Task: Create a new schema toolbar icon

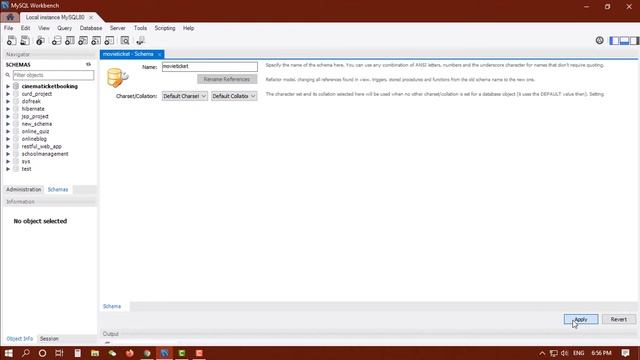Action: [x=56, y=40]
